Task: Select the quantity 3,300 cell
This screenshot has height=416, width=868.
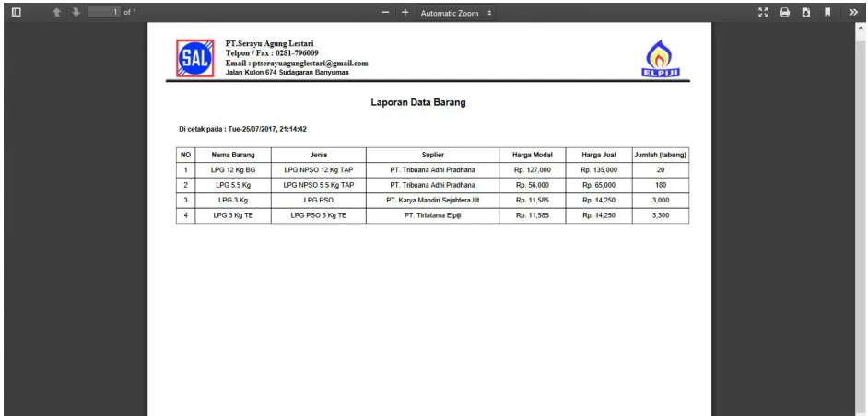Action: tap(661, 215)
